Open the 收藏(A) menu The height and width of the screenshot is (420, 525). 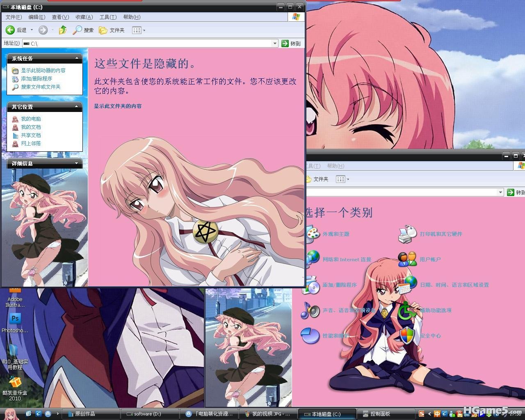[84, 17]
